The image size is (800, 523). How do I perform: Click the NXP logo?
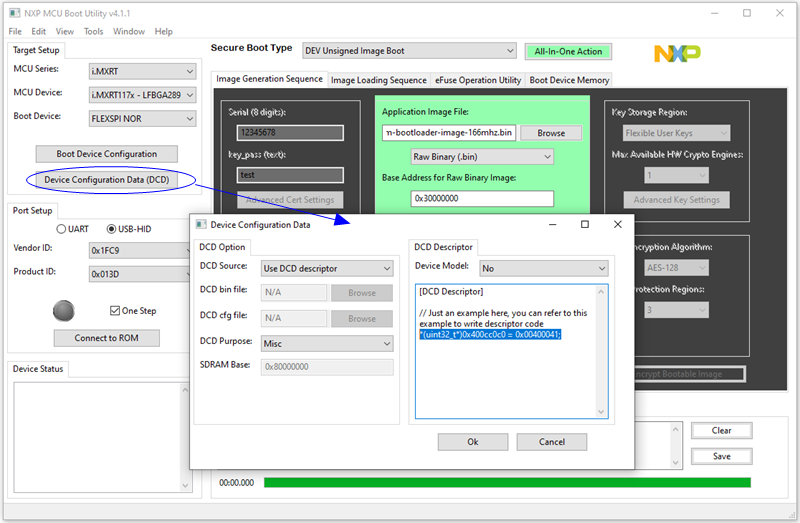677,54
